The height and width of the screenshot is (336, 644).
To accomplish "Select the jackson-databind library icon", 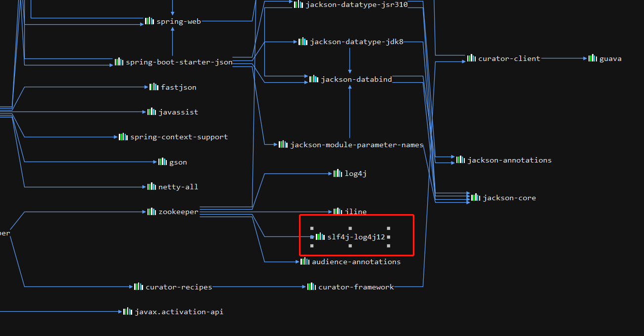I will 314,79.
